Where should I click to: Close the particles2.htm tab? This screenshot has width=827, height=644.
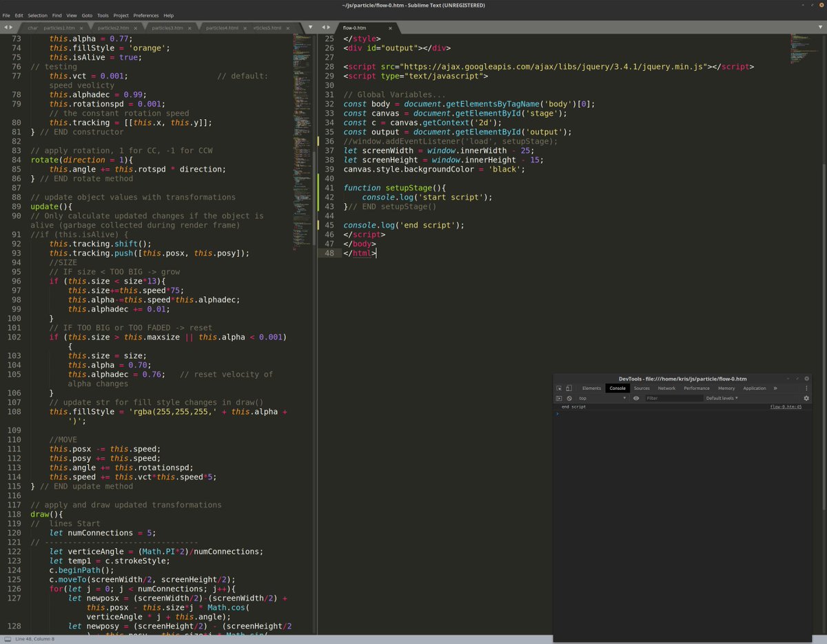[135, 28]
